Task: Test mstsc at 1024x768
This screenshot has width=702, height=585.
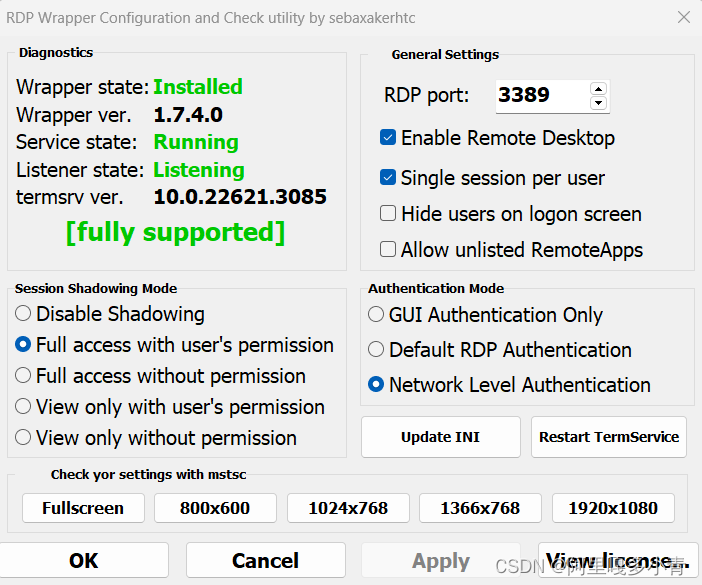Action: (x=348, y=508)
